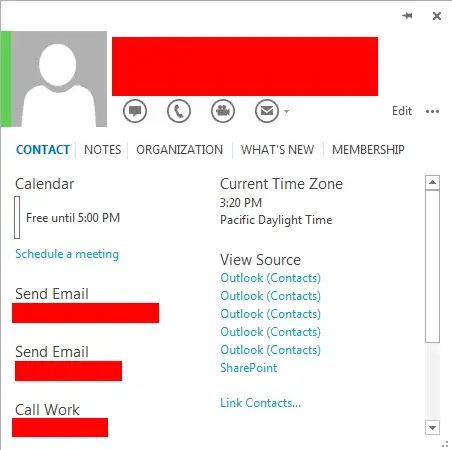The height and width of the screenshot is (450, 452).
Task: Switch to WHAT'S NEW tab
Action: pos(277,150)
